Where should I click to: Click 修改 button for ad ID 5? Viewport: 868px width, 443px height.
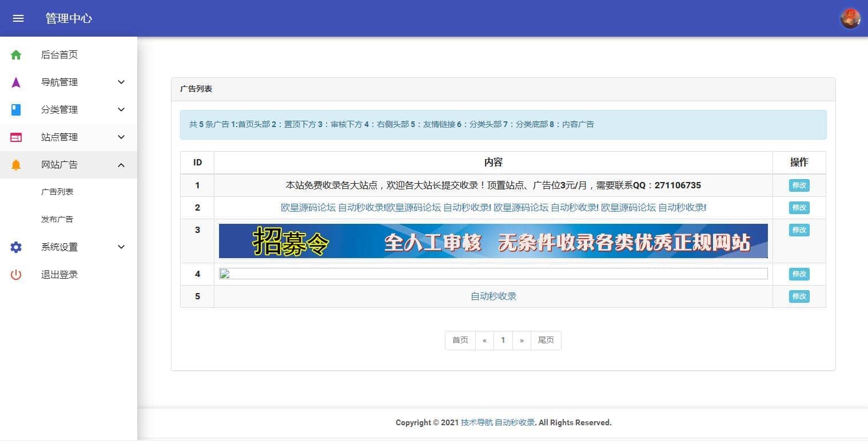click(799, 296)
